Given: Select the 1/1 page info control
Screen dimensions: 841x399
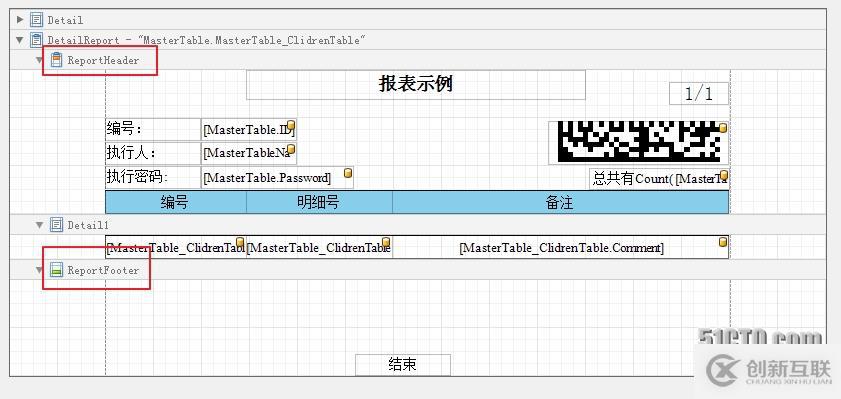Looking at the screenshot, I should pyautogui.click(x=699, y=94).
